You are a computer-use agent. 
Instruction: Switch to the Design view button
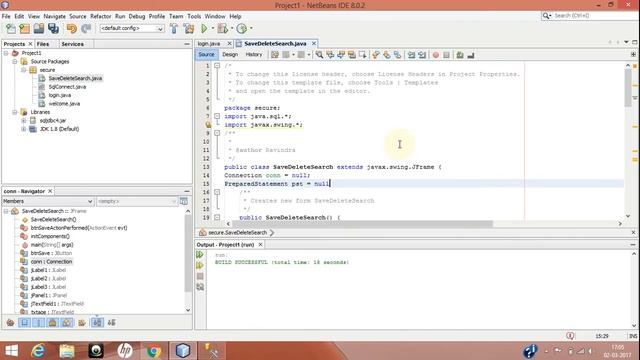(230, 55)
